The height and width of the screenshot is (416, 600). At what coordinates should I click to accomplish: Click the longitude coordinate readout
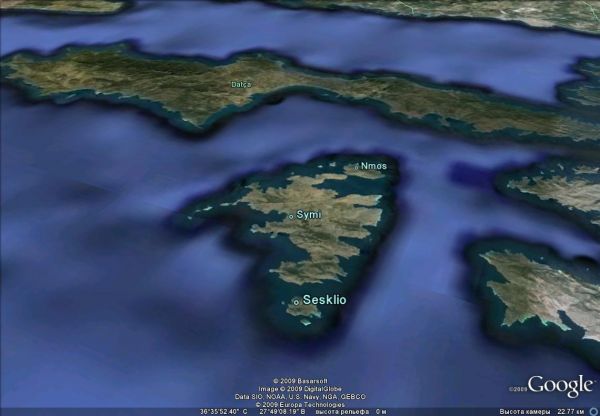coord(278,411)
